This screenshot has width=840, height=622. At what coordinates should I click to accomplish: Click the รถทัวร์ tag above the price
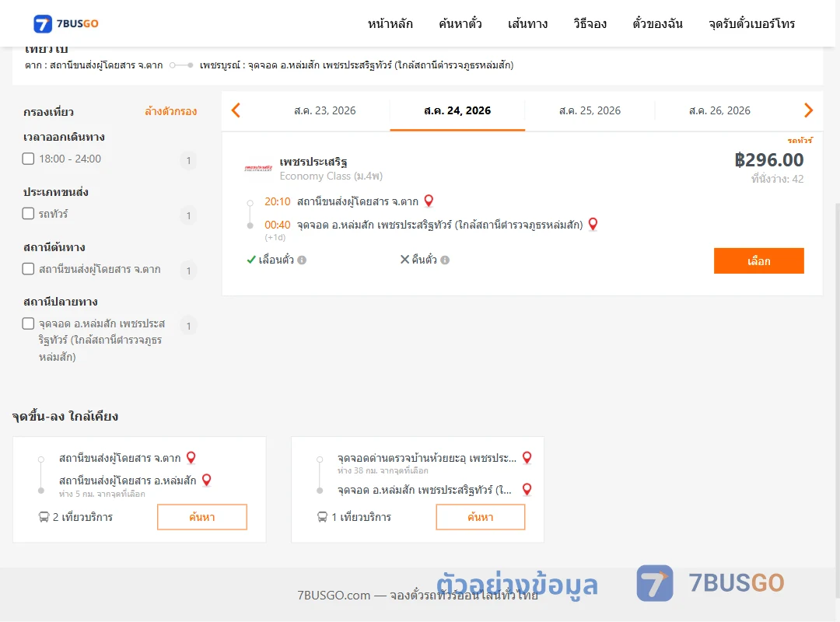[x=800, y=141]
